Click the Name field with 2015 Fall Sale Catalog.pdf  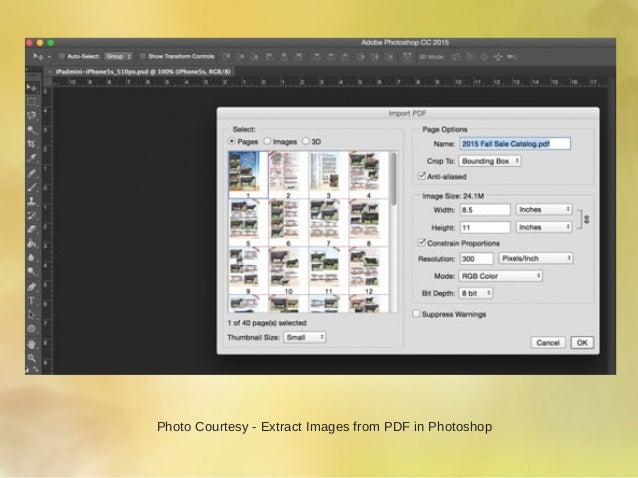point(515,144)
